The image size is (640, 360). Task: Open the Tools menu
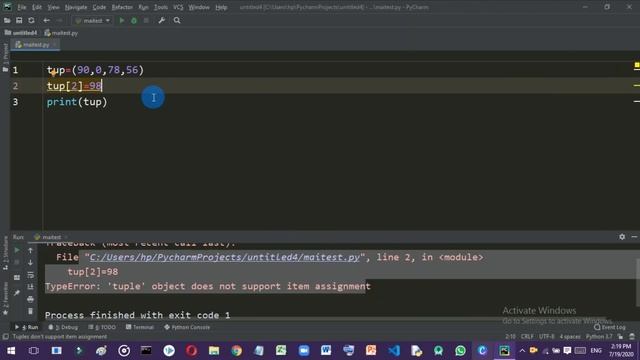[x=160, y=7]
